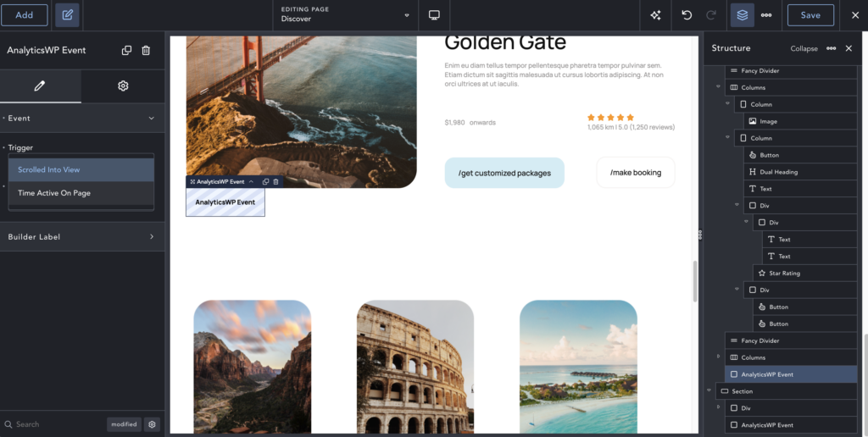Image resolution: width=868 pixels, height=437 pixels.
Task: Expand the Builder Label section
Action: tap(152, 237)
